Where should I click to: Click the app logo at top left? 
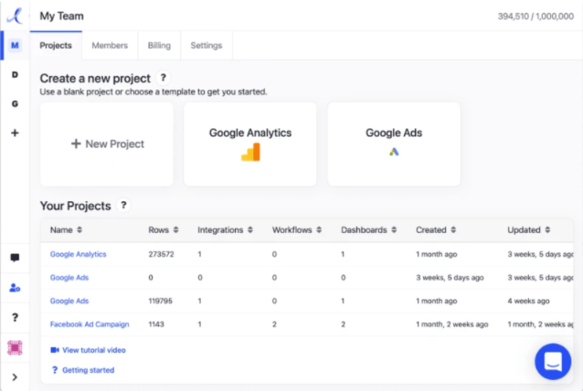click(x=15, y=16)
